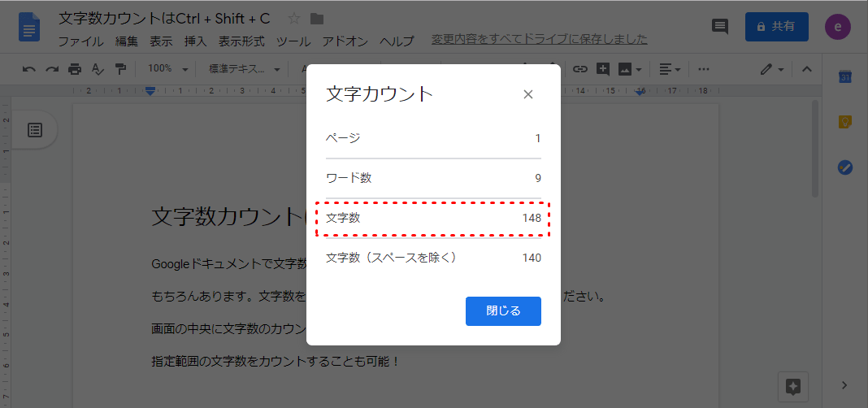Viewport: 868px width, 408px height.
Task: Click the print icon
Action: (75, 69)
